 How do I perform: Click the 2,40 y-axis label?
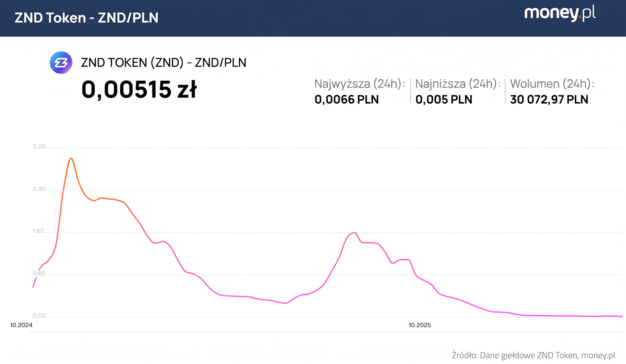pyautogui.click(x=39, y=189)
